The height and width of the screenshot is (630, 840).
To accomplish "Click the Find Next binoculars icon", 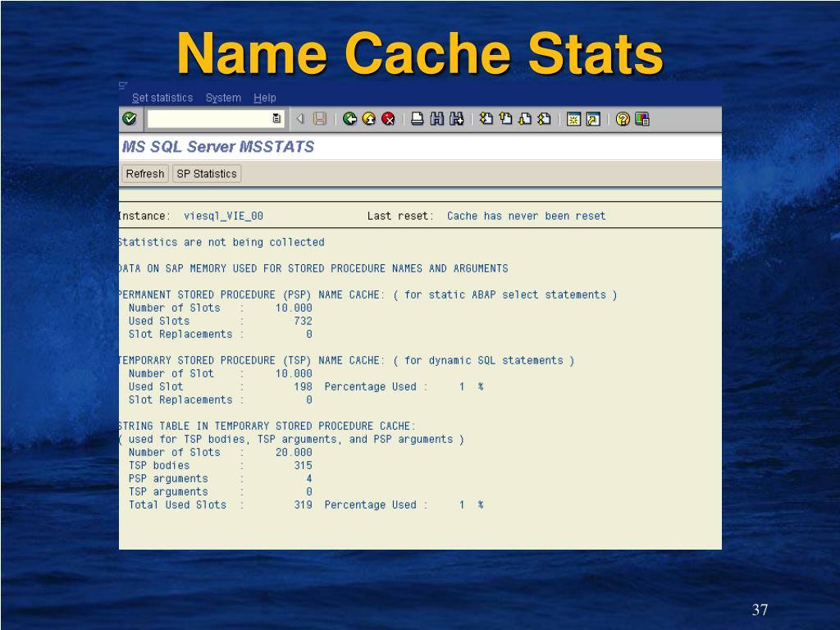I will click(456, 118).
